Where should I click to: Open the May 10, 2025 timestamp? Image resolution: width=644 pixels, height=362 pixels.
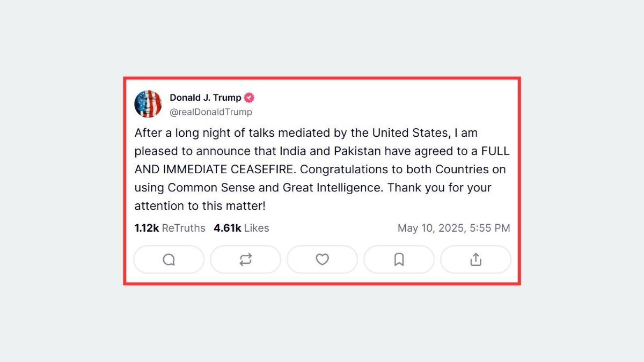pos(454,228)
